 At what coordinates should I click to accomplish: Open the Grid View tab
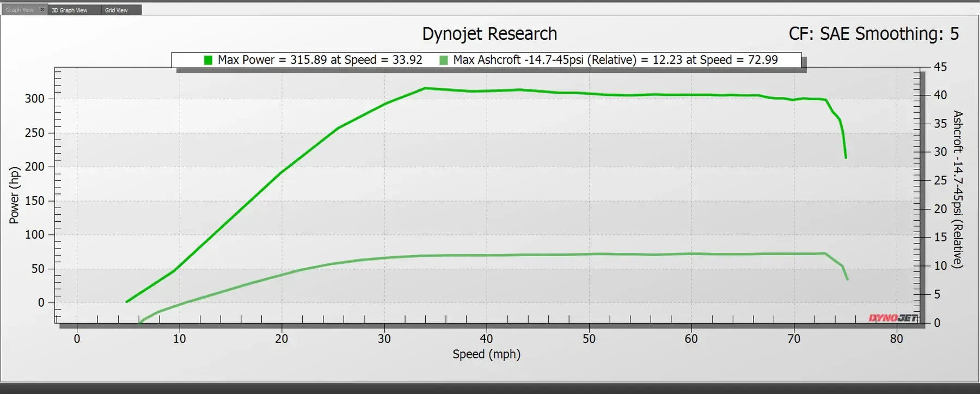[x=117, y=10]
